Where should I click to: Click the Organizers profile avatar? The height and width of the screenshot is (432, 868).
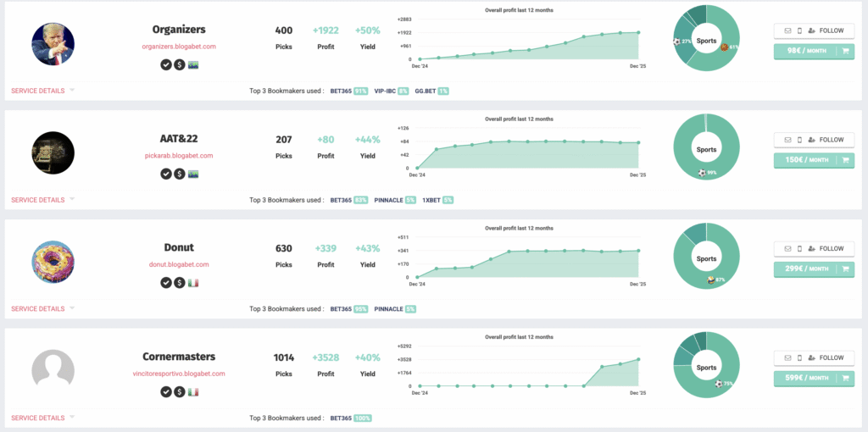[53, 44]
